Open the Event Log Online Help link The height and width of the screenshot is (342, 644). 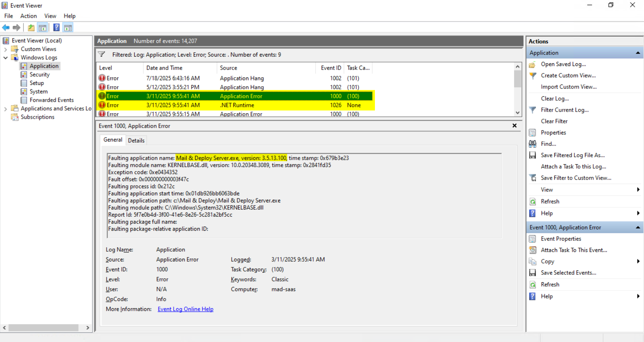click(x=186, y=309)
